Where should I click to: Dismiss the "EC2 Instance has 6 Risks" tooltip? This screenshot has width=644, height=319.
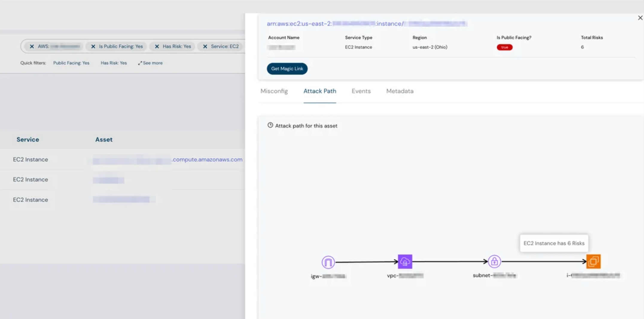(554, 243)
